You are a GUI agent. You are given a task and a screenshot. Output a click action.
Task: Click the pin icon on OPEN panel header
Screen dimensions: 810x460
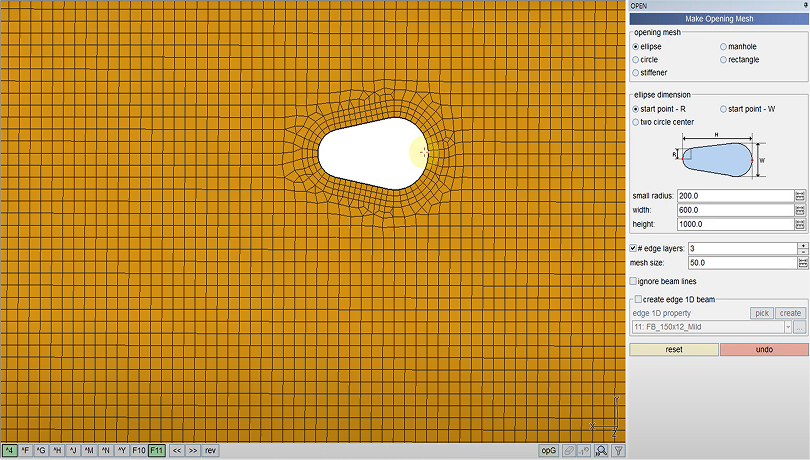805,5
